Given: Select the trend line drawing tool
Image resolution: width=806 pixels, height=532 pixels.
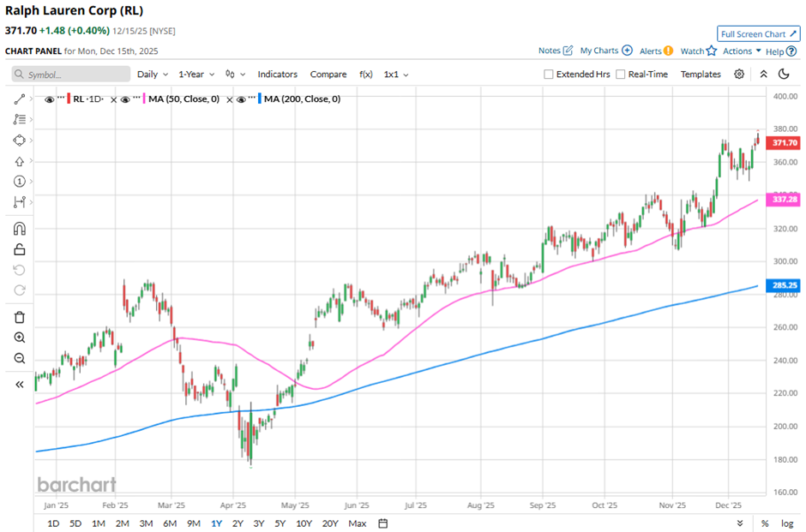Looking at the screenshot, I should pos(20,99).
